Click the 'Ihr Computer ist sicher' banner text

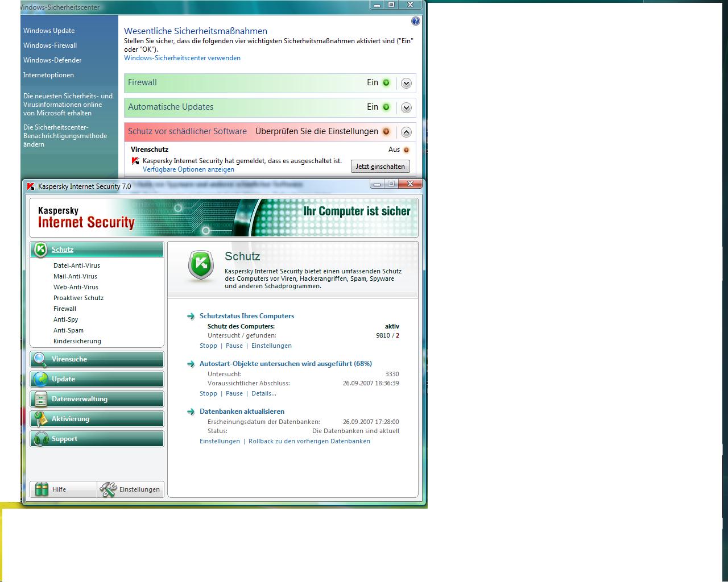pyautogui.click(x=357, y=211)
